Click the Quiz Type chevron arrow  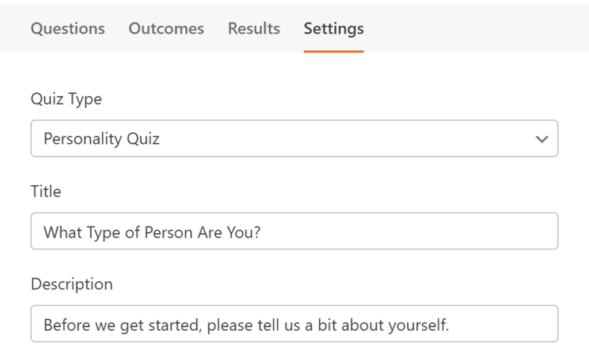click(x=541, y=139)
